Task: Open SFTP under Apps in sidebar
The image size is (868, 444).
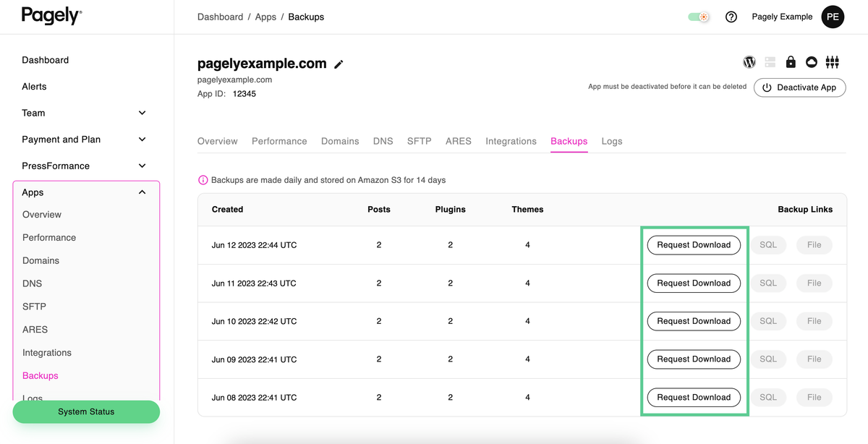Action: (34, 307)
